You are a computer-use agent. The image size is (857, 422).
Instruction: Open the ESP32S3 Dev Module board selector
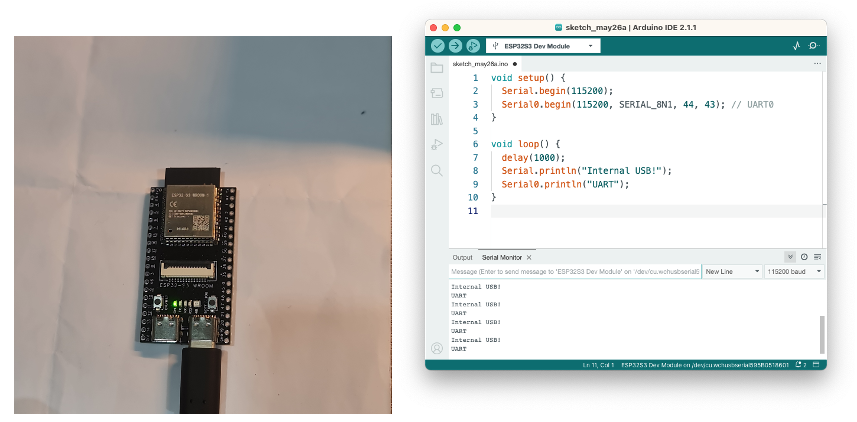tap(543, 46)
